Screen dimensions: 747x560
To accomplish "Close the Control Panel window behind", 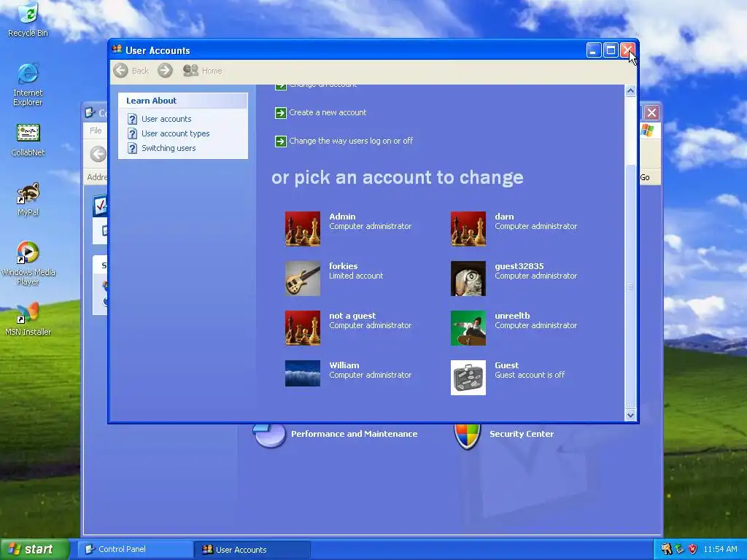I will [651, 113].
